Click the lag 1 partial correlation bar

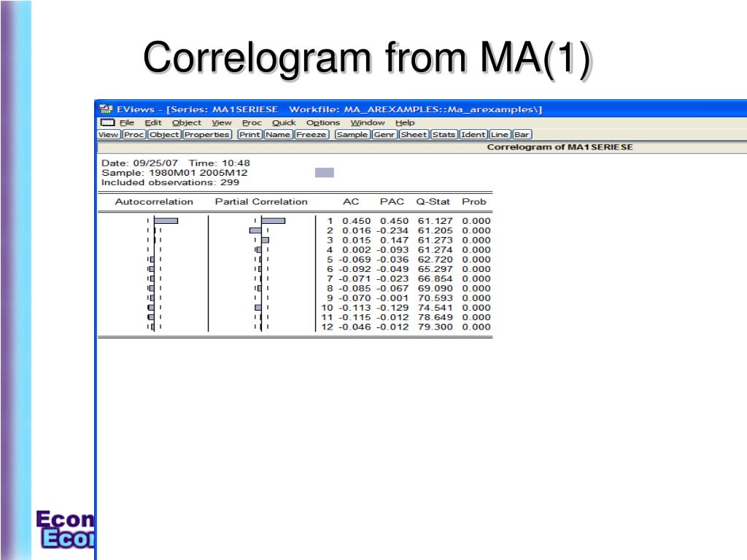click(273, 221)
